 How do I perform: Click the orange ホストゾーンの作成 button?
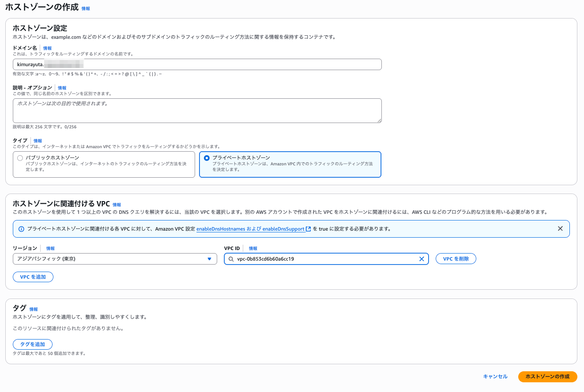pos(547,377)
